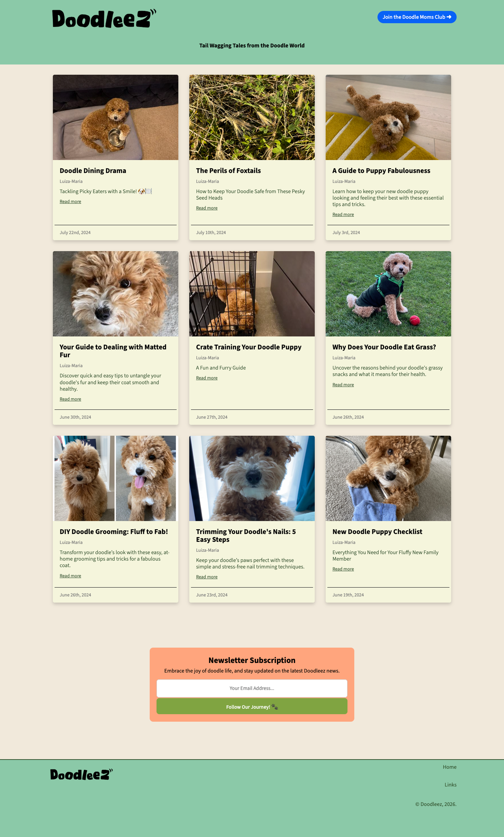Click the Doodleez logo in the footer
This screenshot has width=504, height=837.
click(81, 774)
